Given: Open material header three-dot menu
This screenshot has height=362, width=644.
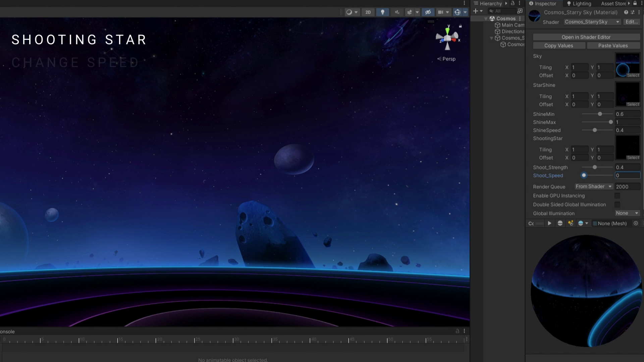Looking at the screenshot, I should pyautogui.click(x=639, y=12).
